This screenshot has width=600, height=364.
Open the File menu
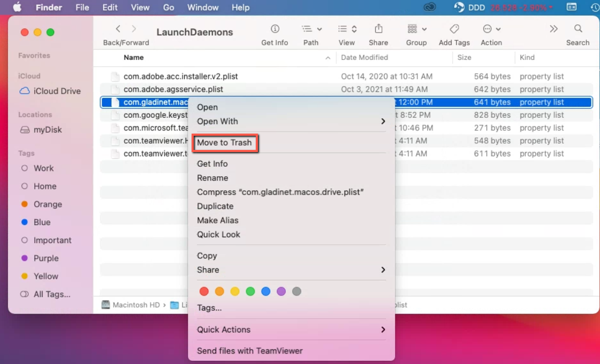82,7
